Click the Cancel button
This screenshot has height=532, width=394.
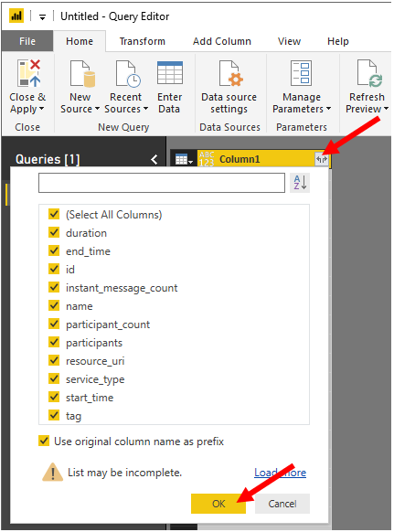(x=282, y=504)
